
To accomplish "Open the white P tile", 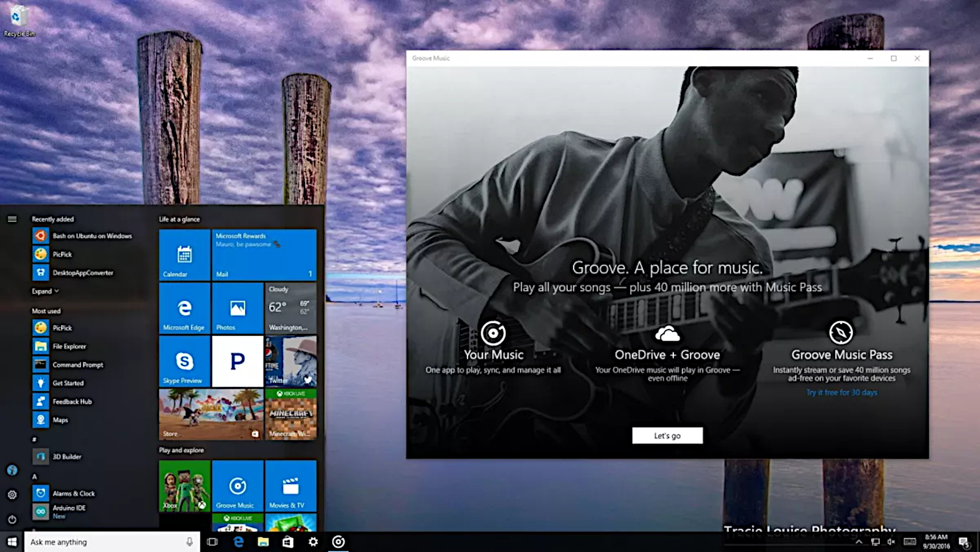I will pos(237,361).
